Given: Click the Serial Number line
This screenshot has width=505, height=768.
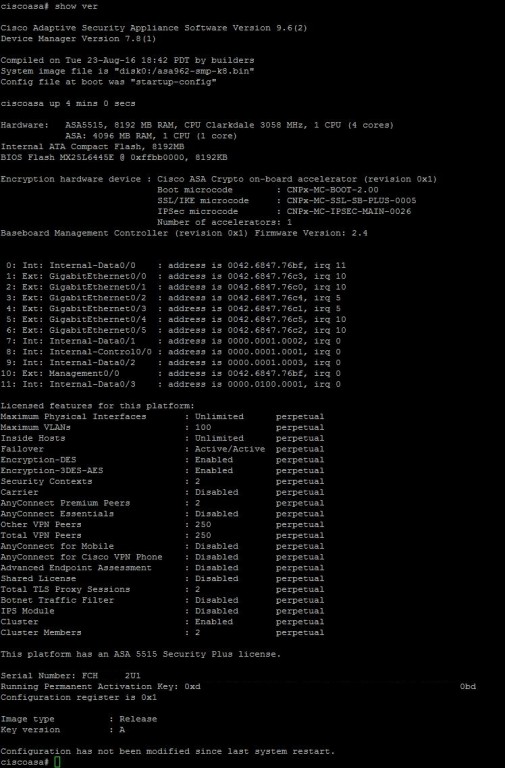Looking at the screenshot, I should 71,675.
